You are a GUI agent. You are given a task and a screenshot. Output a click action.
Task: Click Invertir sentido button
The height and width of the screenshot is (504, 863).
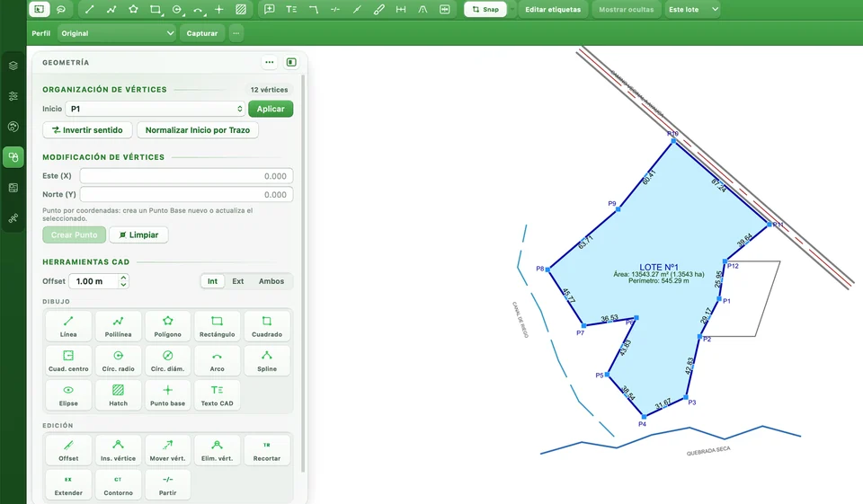pos(87,130)
